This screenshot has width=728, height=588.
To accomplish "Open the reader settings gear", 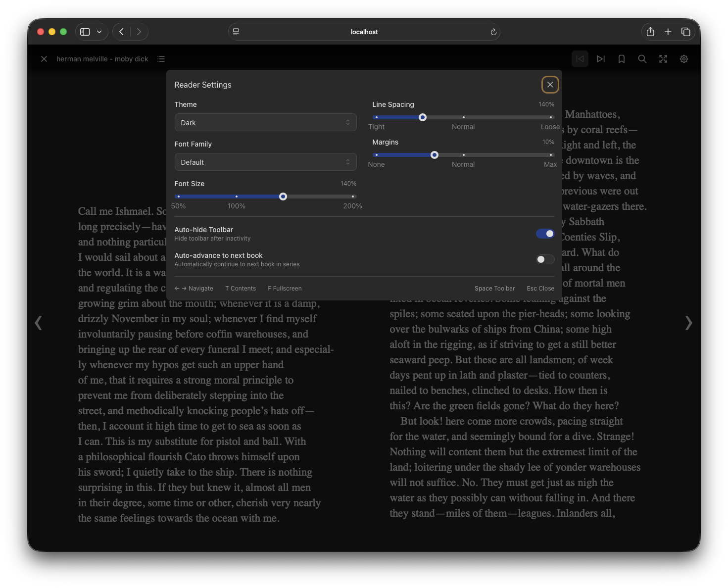I will point(684,58).
